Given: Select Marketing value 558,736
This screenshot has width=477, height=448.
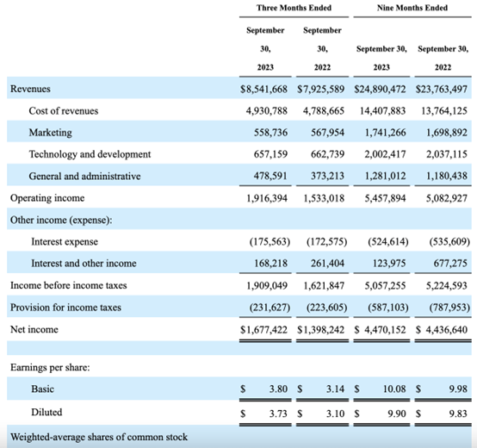Looking at the screenshot, I should 270,133.
